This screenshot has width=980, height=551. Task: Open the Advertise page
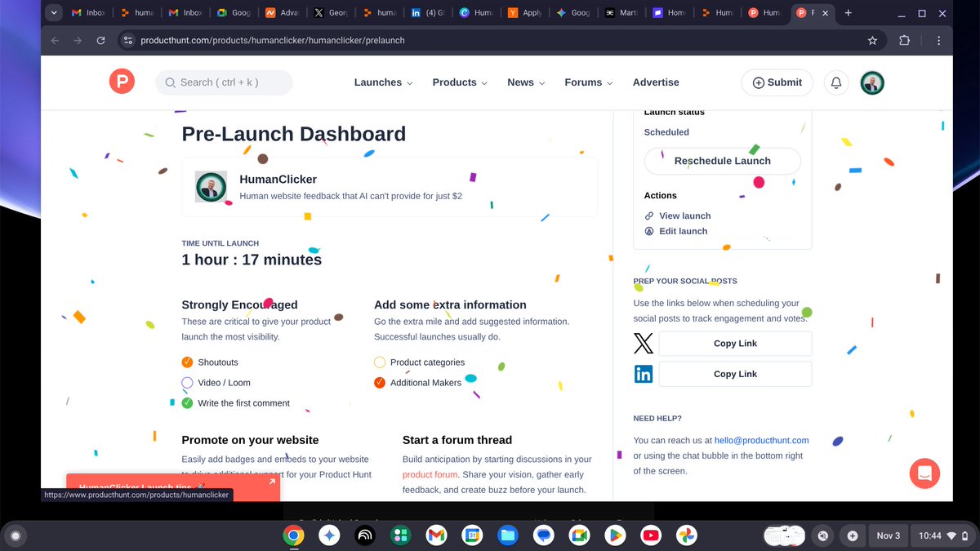(x=656, y=82)
